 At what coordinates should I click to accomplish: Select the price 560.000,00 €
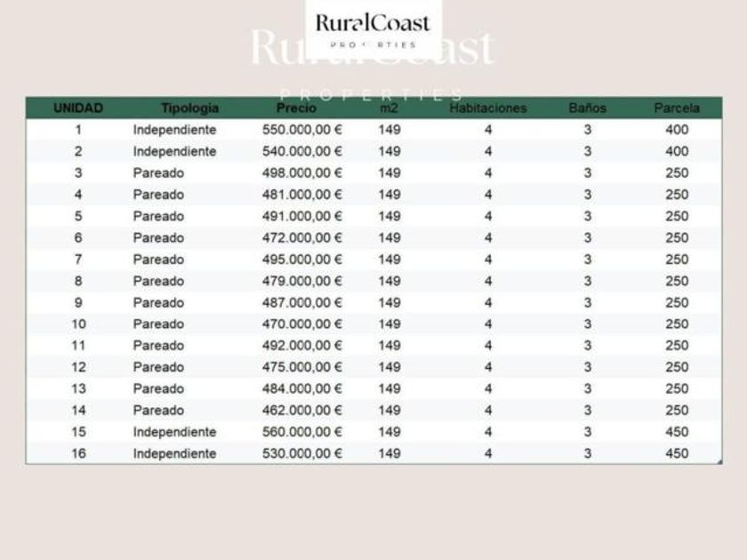point(302,432)
